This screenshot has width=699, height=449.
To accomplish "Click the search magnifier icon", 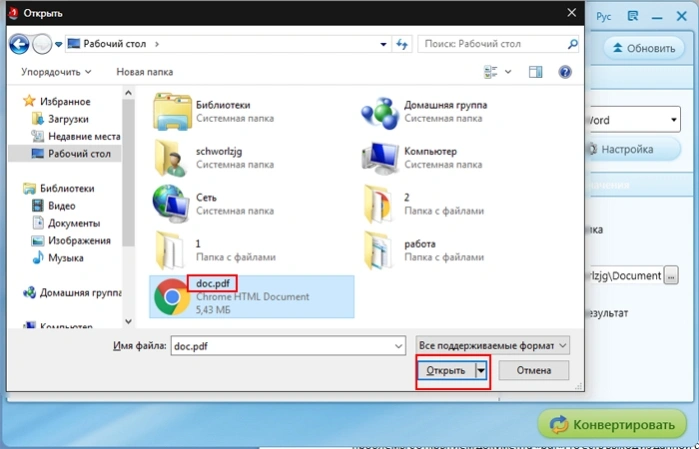I will coord(572,44).
